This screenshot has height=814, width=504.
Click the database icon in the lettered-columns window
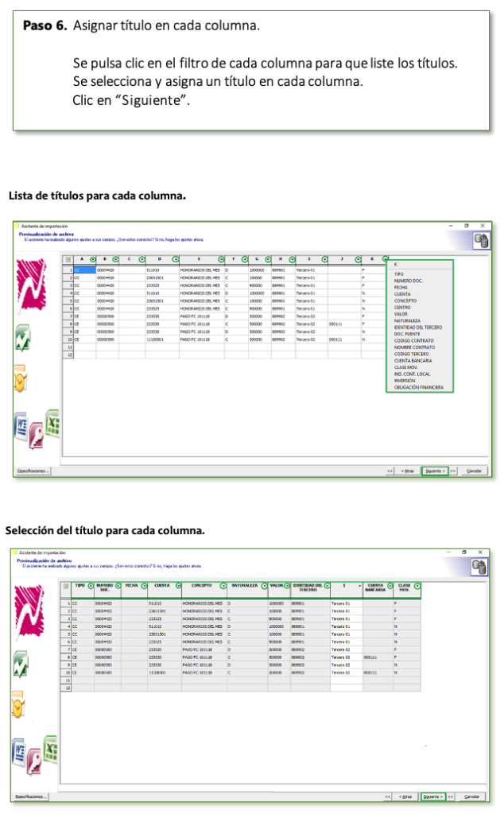pyautogui.click(x=480, y=242)
